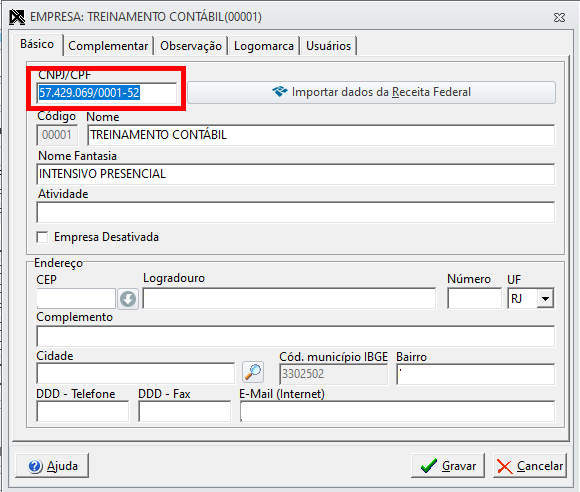The width and height of the screenshot is (580, 492).
Task: Click the CNPJ/CPF input field
Action: coord(107,93)
